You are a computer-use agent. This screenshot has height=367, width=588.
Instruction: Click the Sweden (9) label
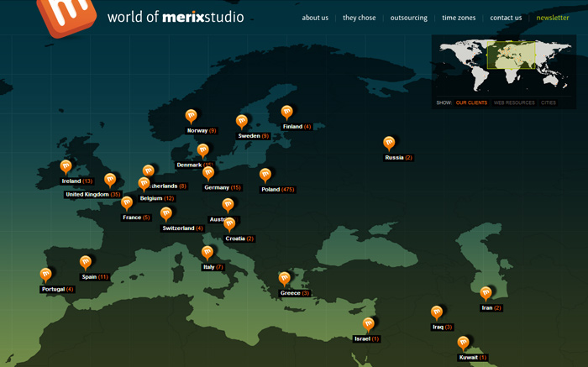(254, 136)
